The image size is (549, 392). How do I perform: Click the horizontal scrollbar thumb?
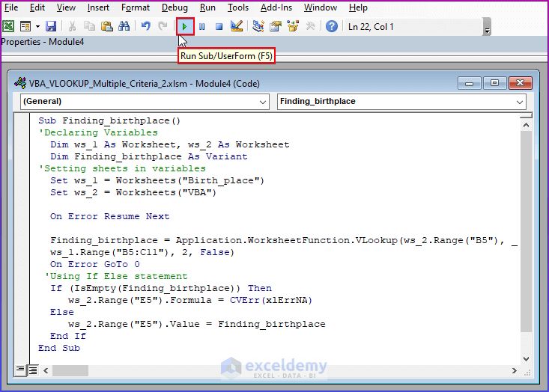click(70, 370)
